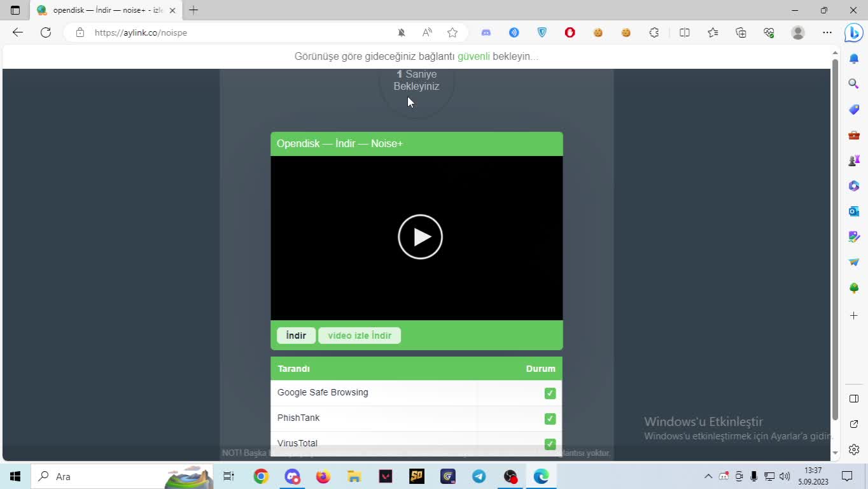Click the İndir button
Viewport: 868px width, 489px height.
(296, 336)
